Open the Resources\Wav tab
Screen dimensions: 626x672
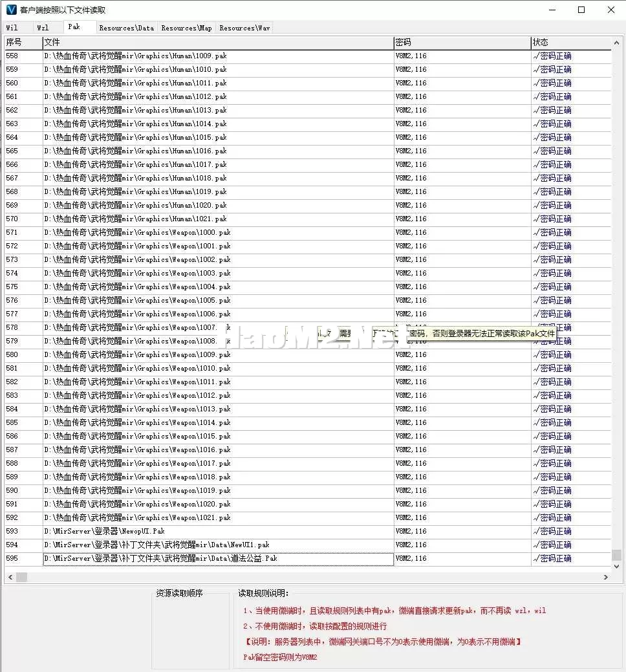[244, 28]
